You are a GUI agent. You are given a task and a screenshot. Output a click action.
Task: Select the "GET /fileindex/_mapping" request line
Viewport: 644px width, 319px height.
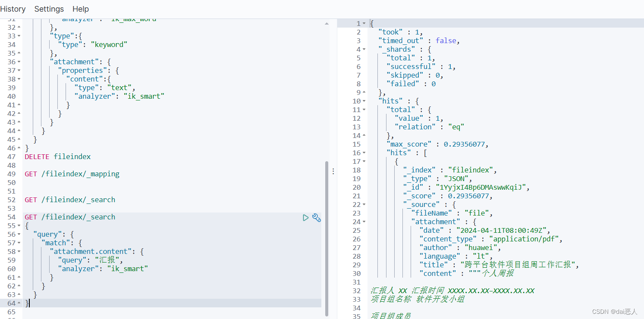[72, 174]
